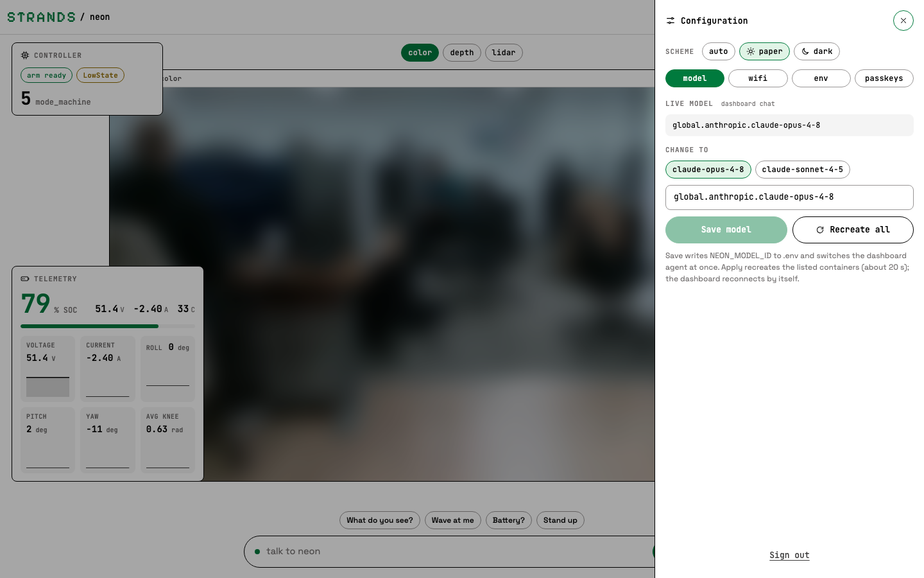Switch to the model tab
This screenshot has height=578, width=924.
tap(695, 78)
